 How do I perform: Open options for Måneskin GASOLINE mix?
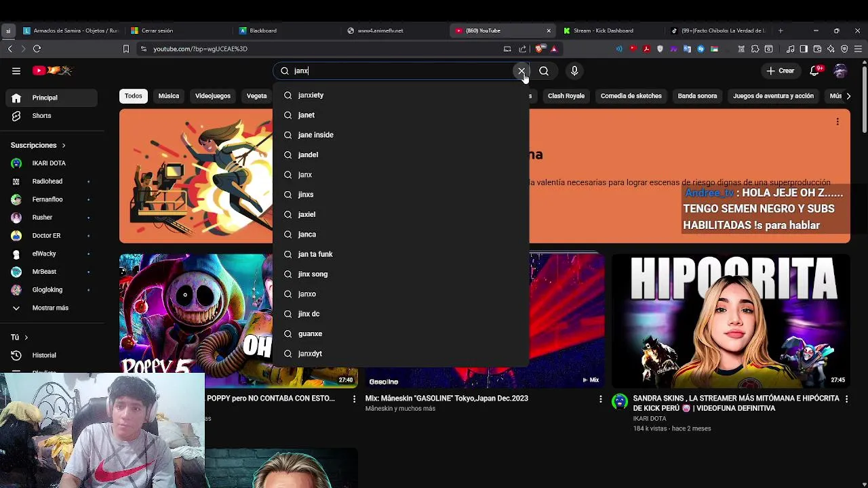coord(600,399)
